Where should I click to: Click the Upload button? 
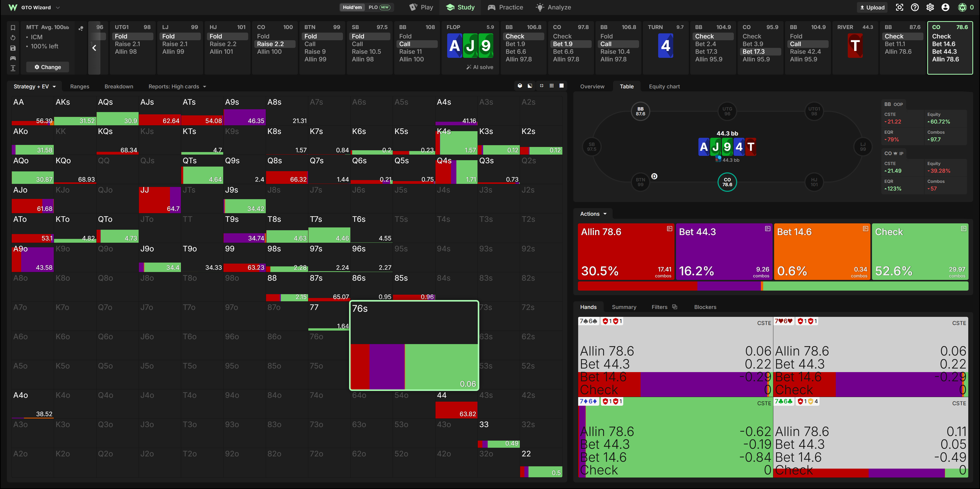click(872, 7)
